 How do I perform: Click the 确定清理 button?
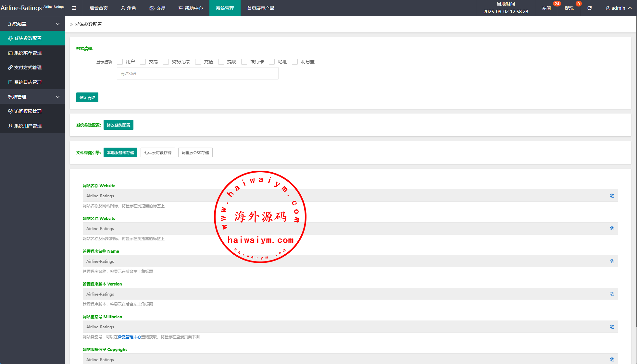[87, 97]
